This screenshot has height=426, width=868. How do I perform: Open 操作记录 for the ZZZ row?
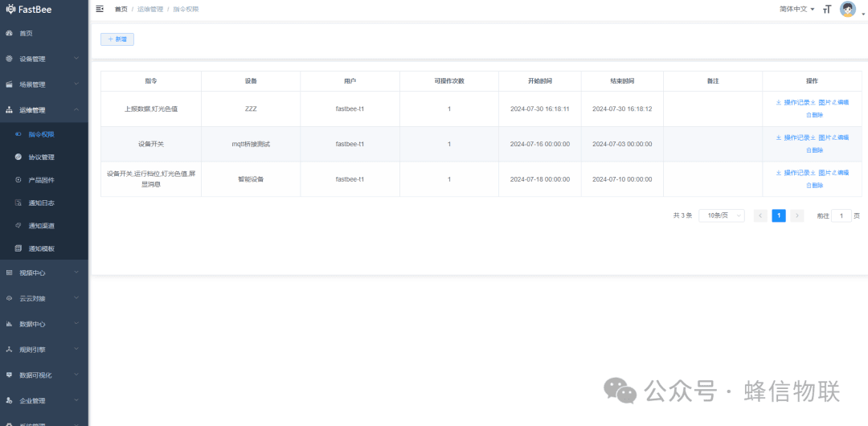(793, 103)
